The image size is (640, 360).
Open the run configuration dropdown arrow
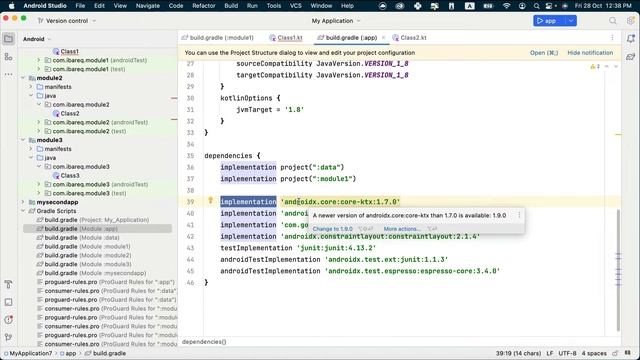point(571,21)
